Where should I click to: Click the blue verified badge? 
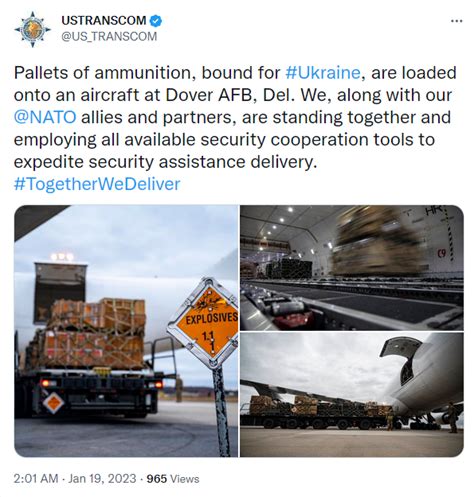pos(156,21)
